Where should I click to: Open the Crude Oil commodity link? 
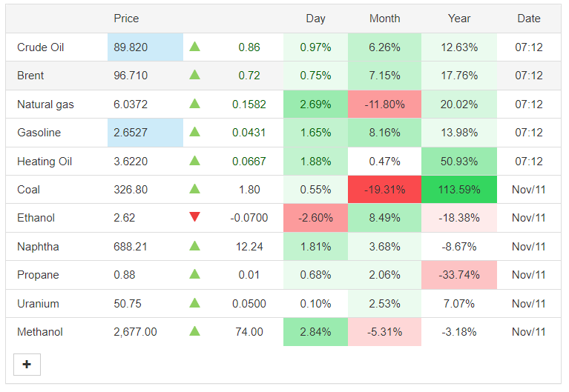(41, 47)
